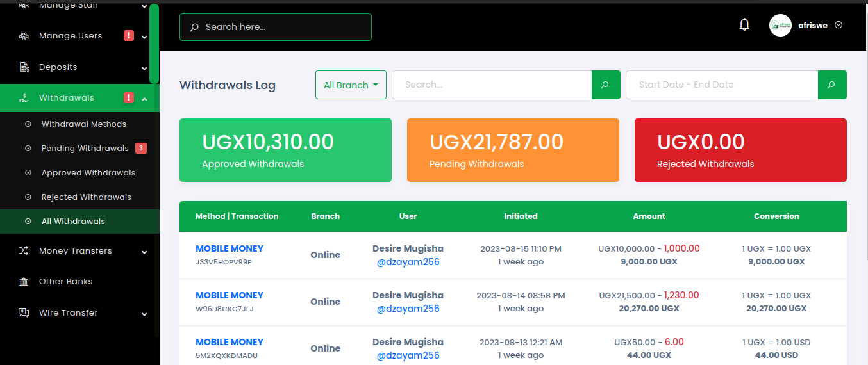Open @dzayam256 link in 2023-08-13 row
The width and height of the screenshot is (868, 365).
tap(408, 355)
